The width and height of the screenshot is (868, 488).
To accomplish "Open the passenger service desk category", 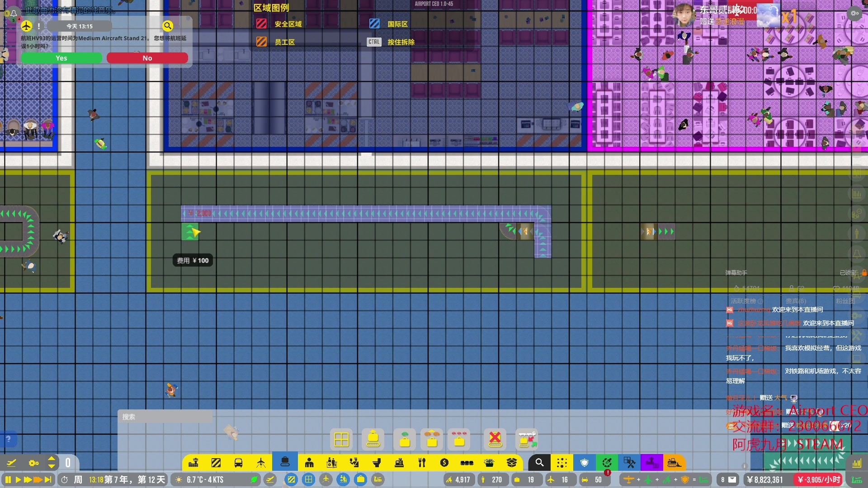I will (332, 462).
